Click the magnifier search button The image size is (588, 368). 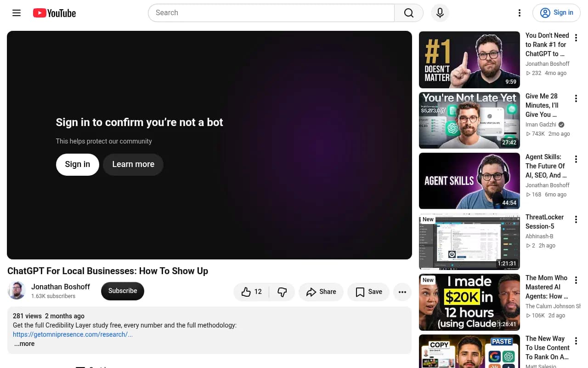coord(409,13)
